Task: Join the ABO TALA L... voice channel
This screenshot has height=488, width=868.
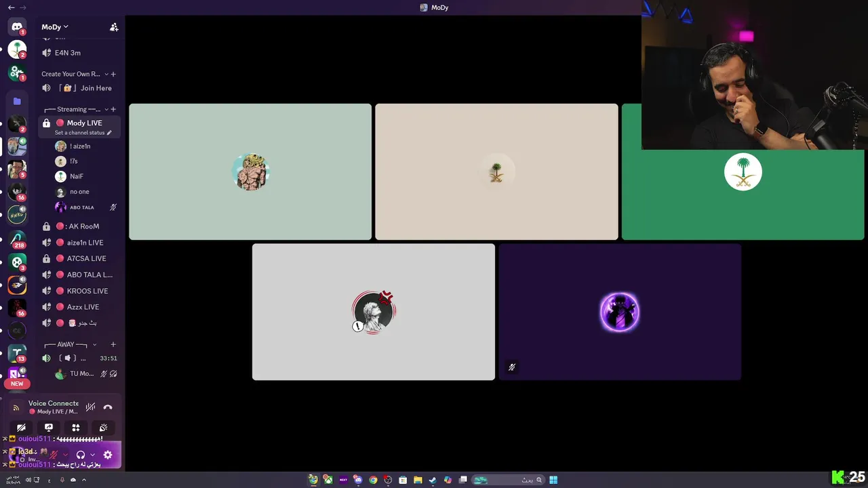Action: [79, 274]
